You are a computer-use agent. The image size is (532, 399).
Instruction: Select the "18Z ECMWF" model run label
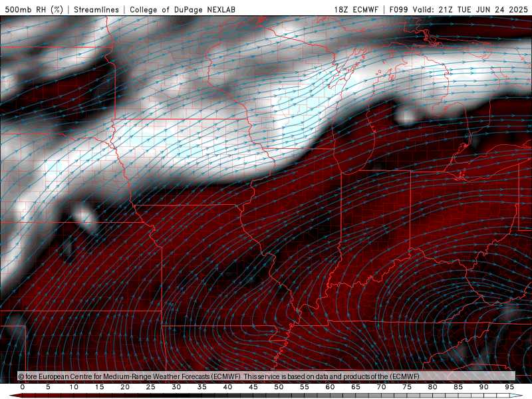click(x=356, y=9)
